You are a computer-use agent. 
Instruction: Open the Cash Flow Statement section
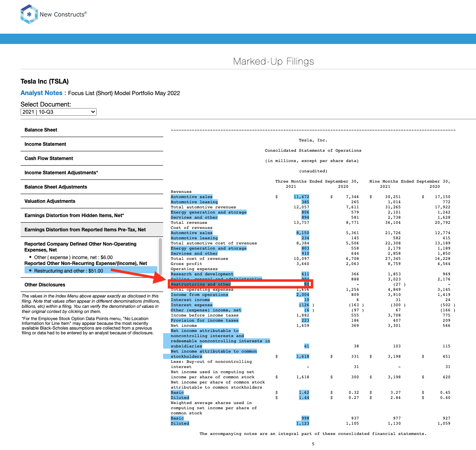coord(92,158)
